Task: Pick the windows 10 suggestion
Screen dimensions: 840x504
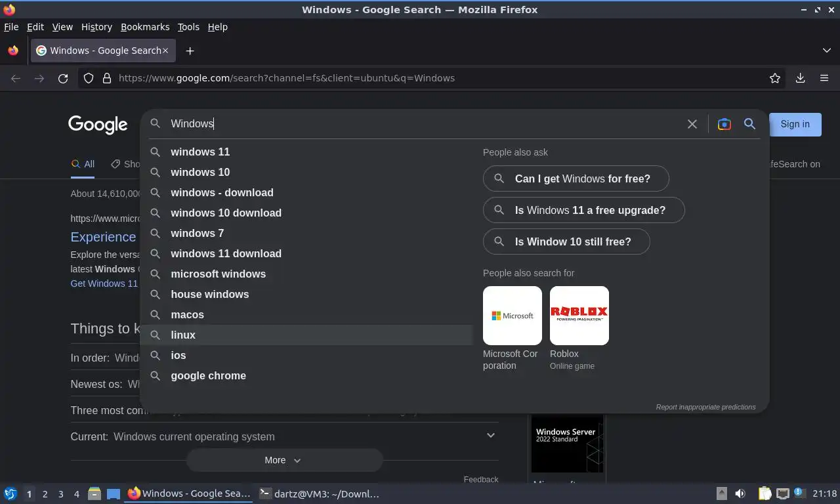Action: coord(306,172)
